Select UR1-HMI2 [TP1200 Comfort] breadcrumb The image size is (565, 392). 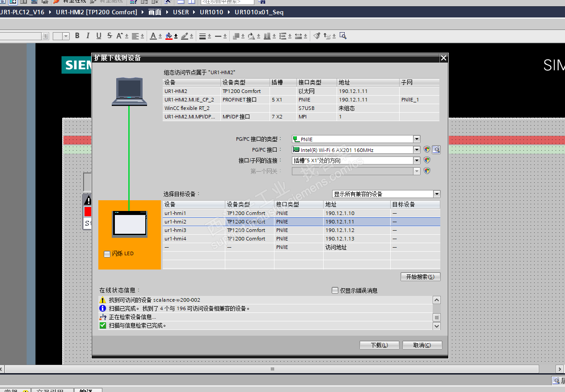pos(97,12)
